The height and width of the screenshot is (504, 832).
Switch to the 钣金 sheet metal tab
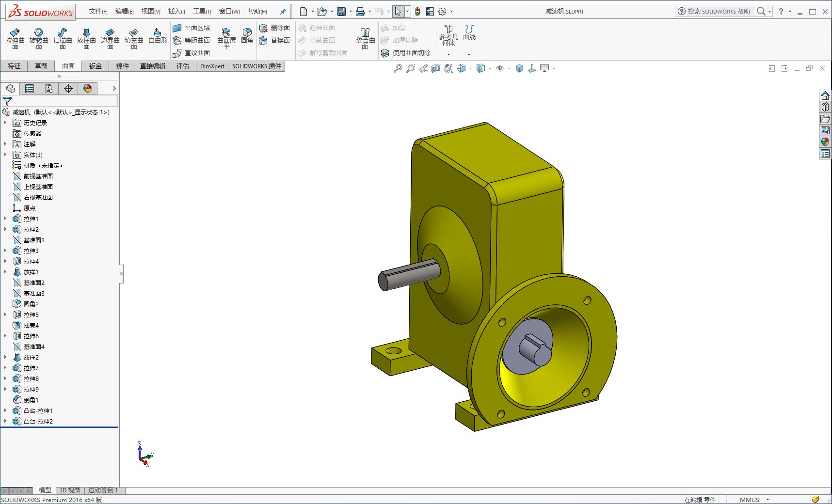coord(96,66)
